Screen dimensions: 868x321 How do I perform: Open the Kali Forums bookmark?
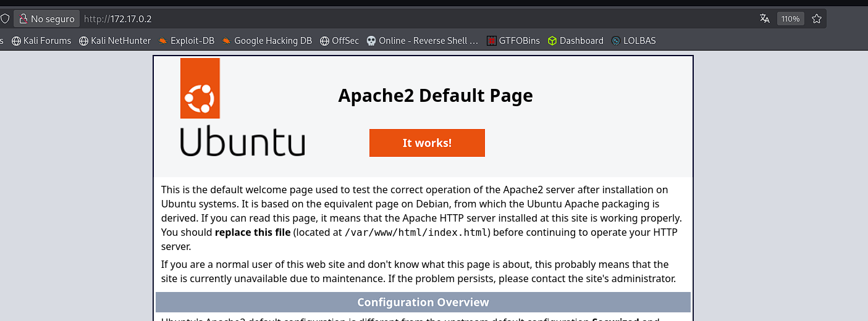(x=41, y=41)
